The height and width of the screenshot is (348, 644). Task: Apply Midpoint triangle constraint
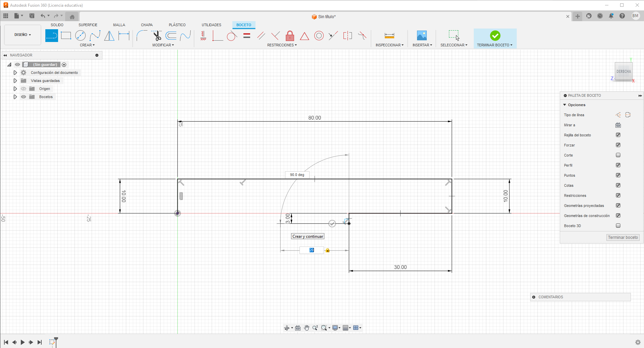tap(305, 36)
